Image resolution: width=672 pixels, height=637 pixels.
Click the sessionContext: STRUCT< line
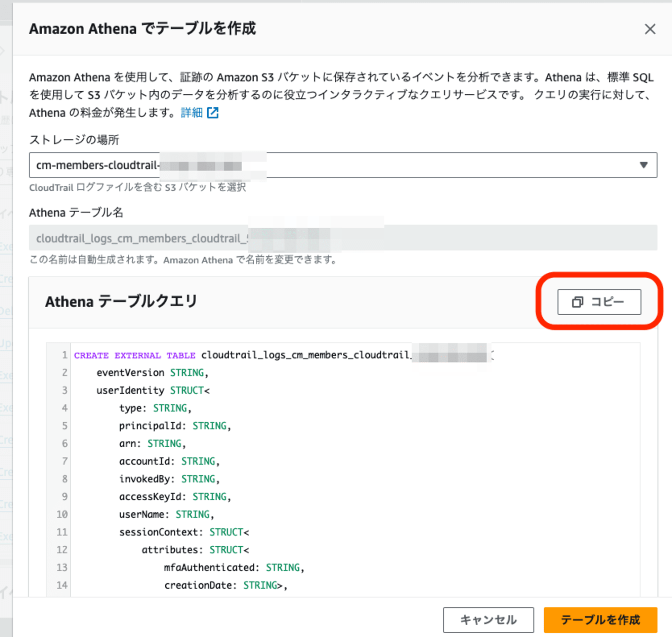point(184,532)
